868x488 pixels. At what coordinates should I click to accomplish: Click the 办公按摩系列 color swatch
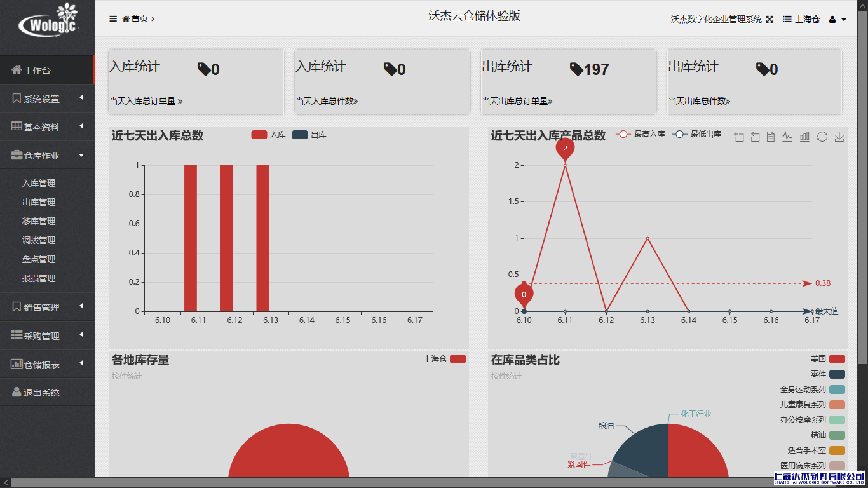[x=837, y=420]
